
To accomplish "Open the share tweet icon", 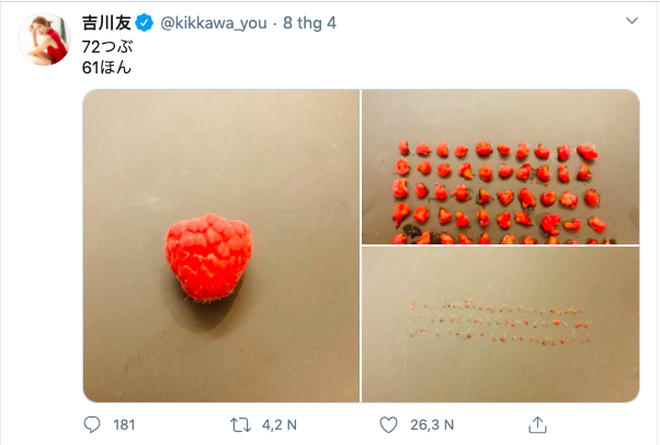I will click(x=536, y=425).
